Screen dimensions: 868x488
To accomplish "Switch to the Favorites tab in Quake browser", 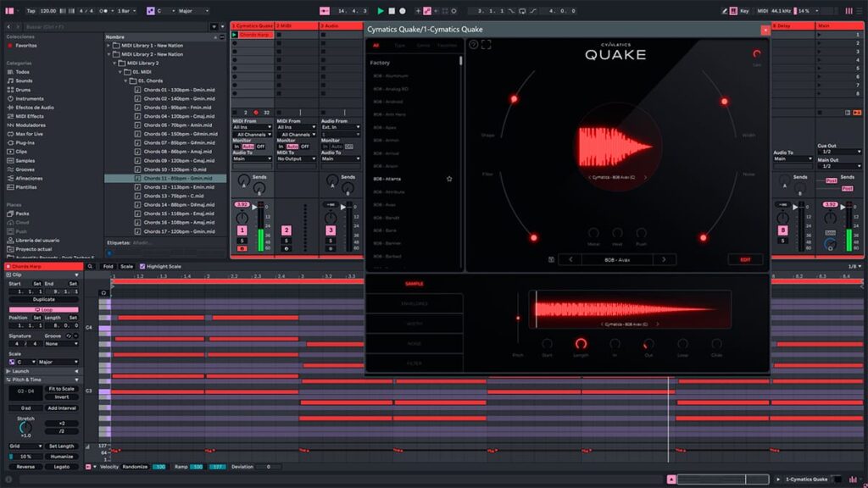I will tap(447, 45).
